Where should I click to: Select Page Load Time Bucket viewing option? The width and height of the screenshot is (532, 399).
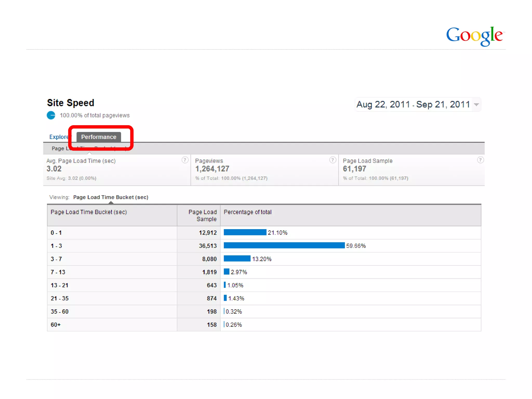coord(111,197)
